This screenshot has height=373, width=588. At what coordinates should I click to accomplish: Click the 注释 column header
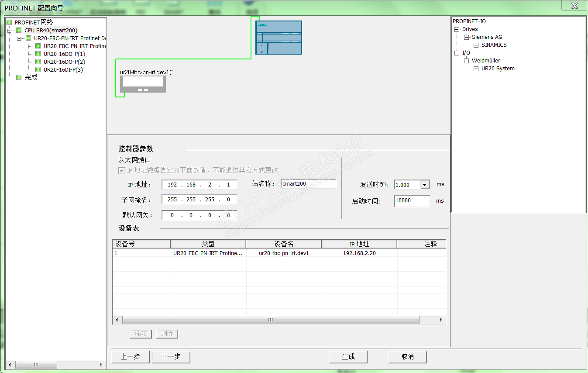(x=421, y=244)
